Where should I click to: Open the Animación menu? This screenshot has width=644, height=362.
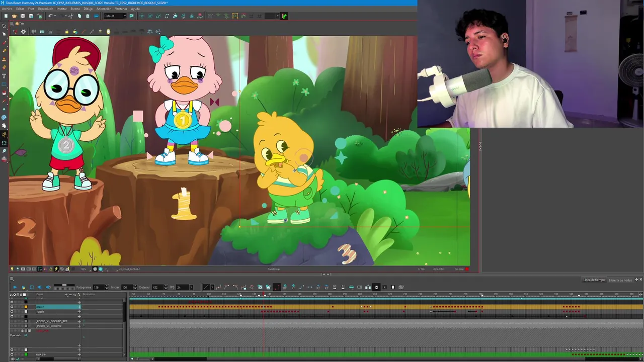pos(104,9)
